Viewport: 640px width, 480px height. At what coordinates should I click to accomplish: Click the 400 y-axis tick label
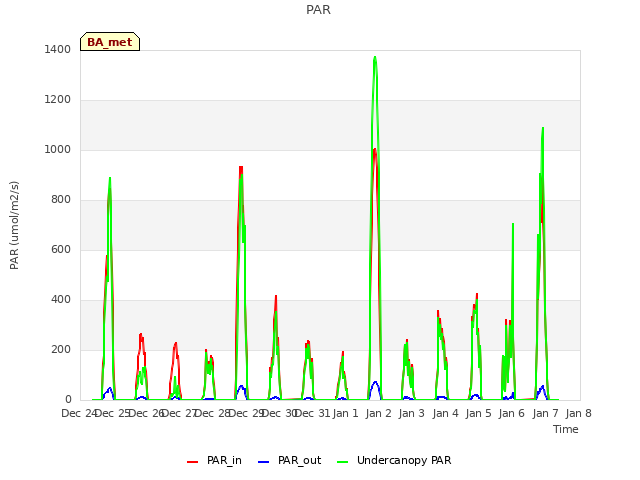coord(61,300)
